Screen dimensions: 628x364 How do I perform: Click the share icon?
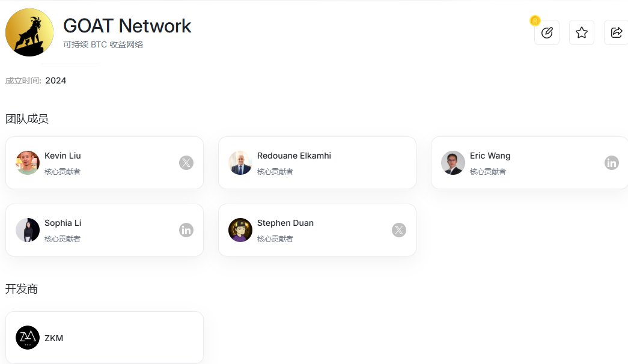tap(617, 32)
